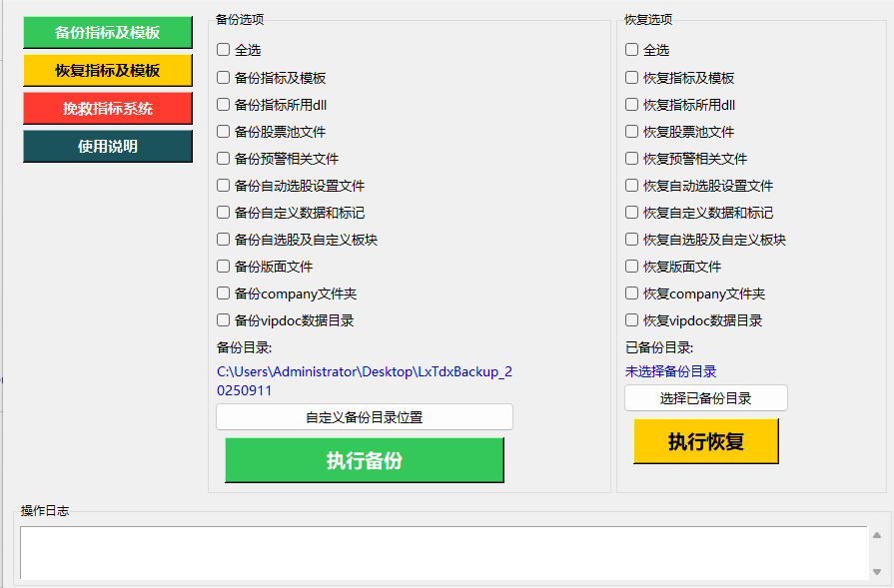Toggle the 备份指标所用dll checkbox
The width and height of the screenshot is (894, 588).
pyautogui.click(x=224, y=105)
